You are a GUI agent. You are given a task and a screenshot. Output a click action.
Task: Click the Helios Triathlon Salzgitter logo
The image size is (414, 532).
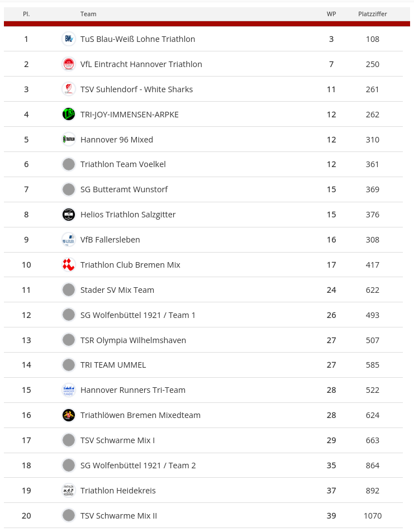coord(69,215)
